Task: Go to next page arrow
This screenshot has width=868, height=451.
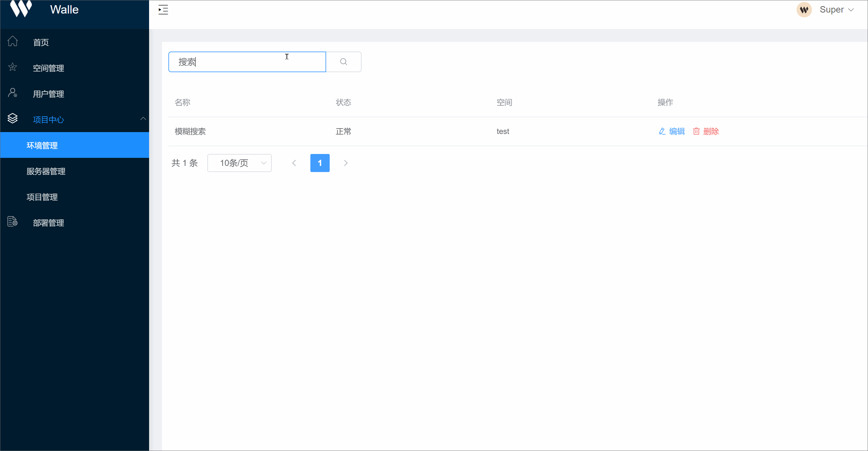Action: tap(345, 163)
